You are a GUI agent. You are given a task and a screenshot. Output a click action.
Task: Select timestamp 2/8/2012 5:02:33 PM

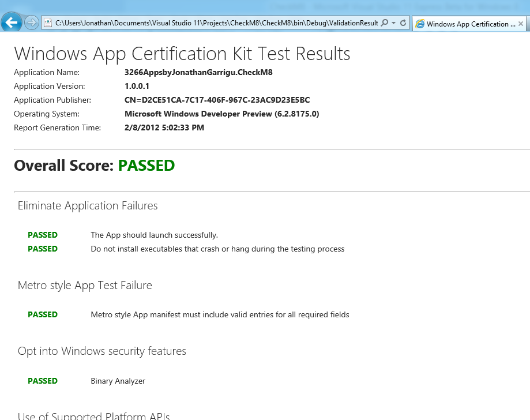164,128
